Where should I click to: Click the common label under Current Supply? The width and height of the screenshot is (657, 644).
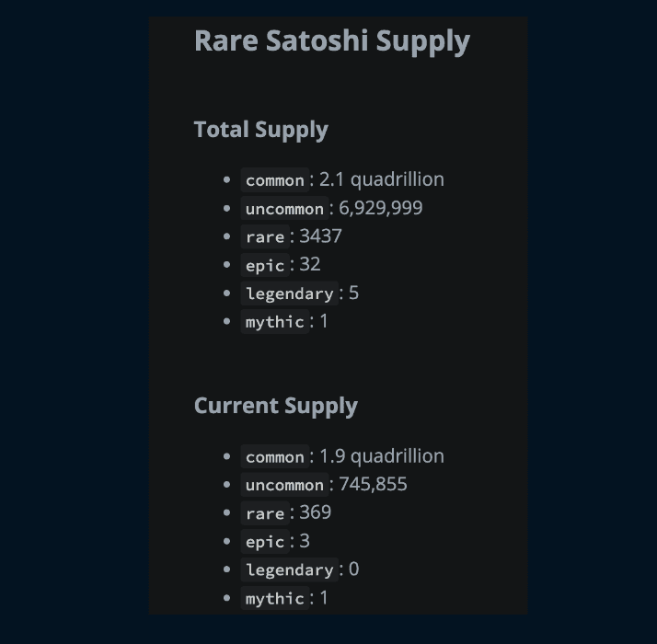(x=274, y=457)
